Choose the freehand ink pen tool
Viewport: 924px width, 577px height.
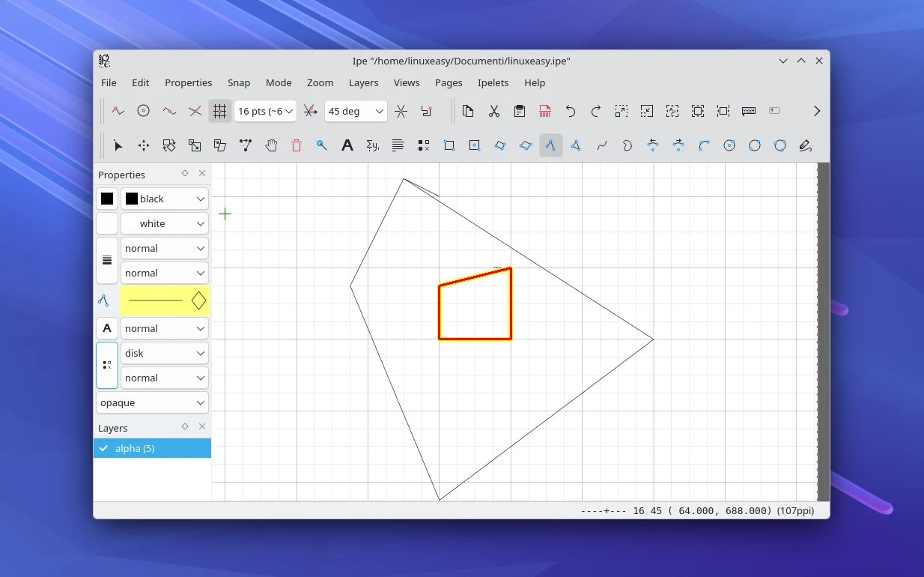(805, 145)
